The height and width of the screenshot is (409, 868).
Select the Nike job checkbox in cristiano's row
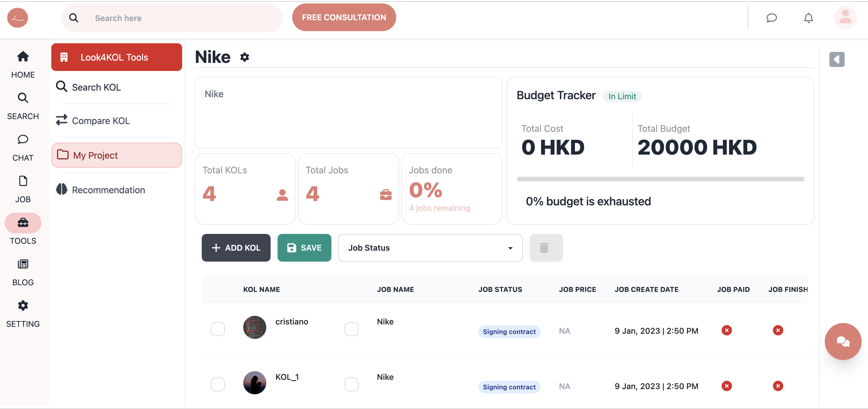352,329
